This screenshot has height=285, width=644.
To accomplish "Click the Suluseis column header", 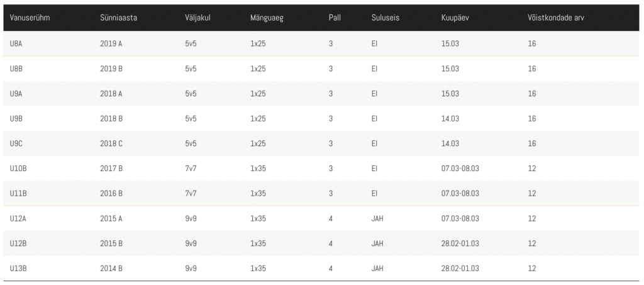I will point(386,18).
